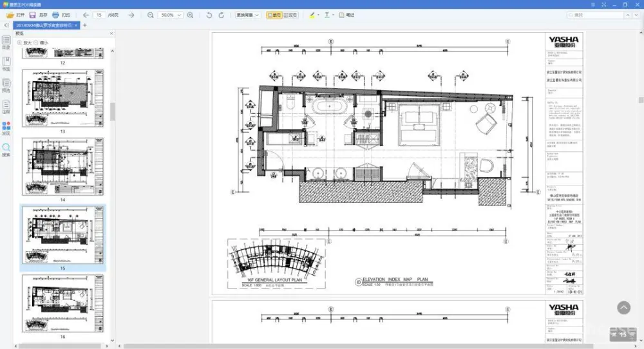Viewport: 644px width, 349px height.
Task: Click the Open file (打开) icon
Action: 10,14
